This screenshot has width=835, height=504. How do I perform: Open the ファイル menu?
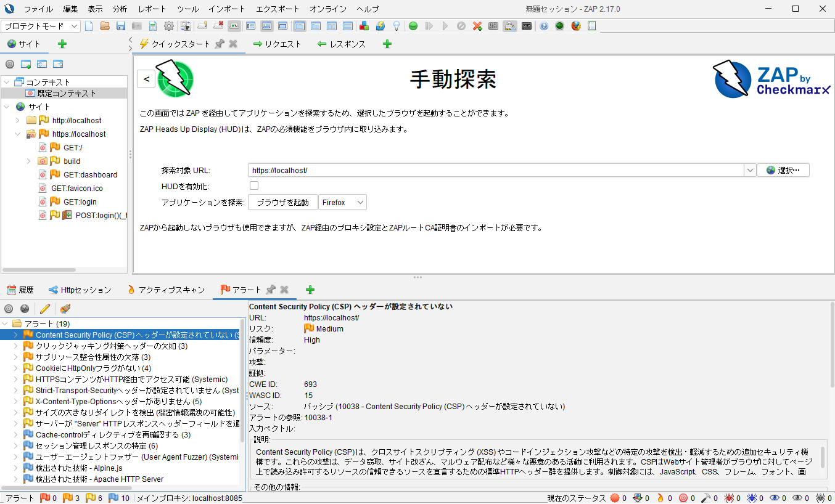38,9
